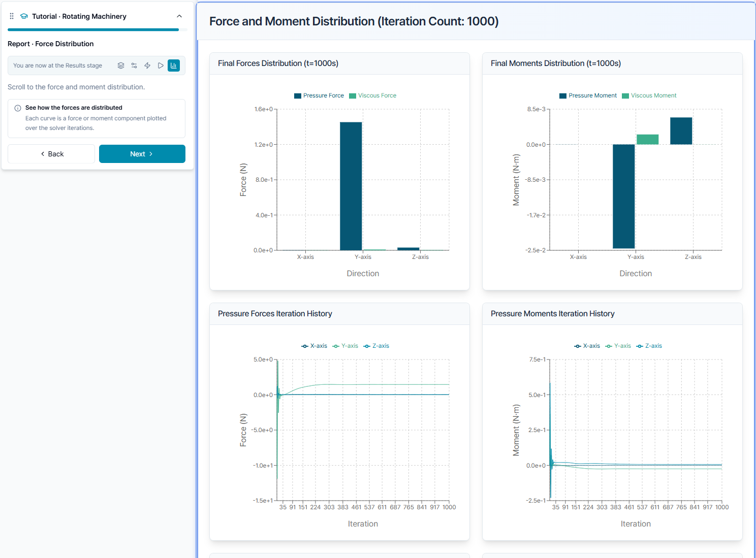This screenshot has width=756, height=558.
Task: Click the info icon beside forces hint
Action: tap(18, 108)
